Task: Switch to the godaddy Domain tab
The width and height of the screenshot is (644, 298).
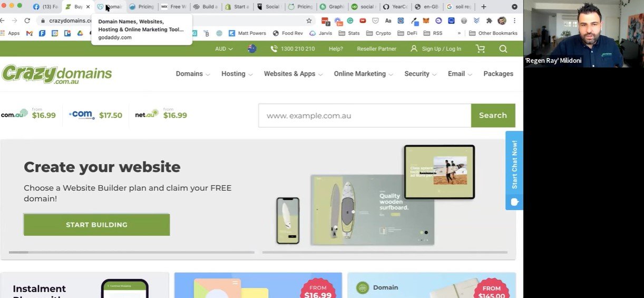Action: pyautogui.click(x=110, y=7)
